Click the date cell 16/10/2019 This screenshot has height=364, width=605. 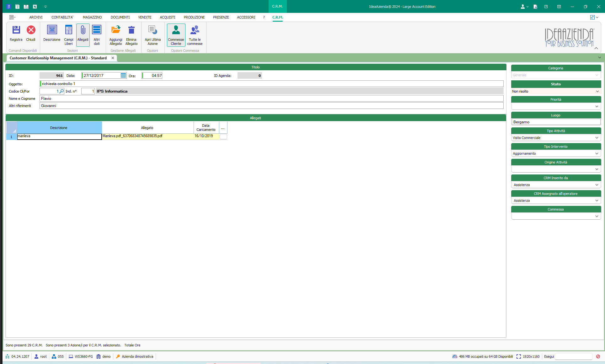coord(206,136)
